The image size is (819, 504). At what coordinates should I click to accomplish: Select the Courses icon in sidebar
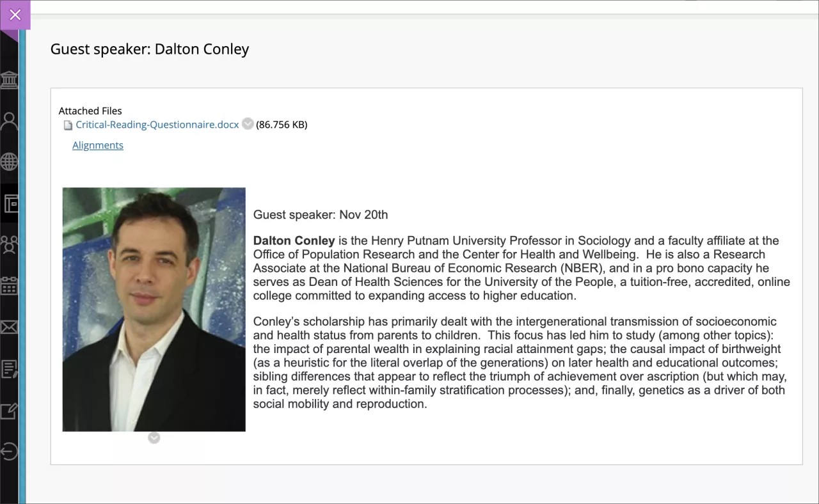10,203
